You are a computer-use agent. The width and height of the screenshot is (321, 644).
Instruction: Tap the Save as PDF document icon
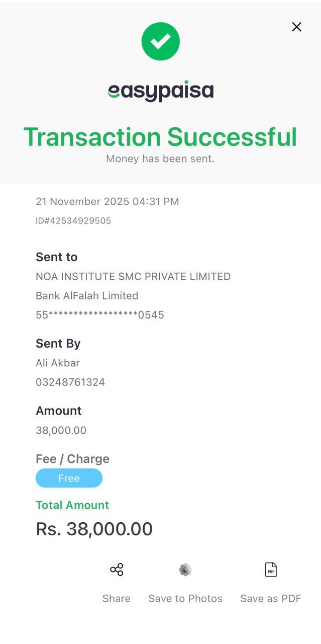coord(271,570)
